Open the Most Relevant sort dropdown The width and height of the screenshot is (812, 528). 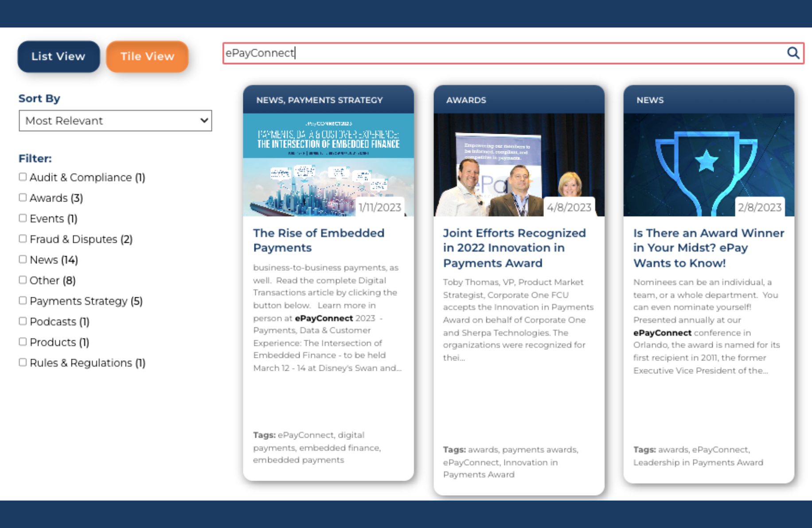click(115, 120)
